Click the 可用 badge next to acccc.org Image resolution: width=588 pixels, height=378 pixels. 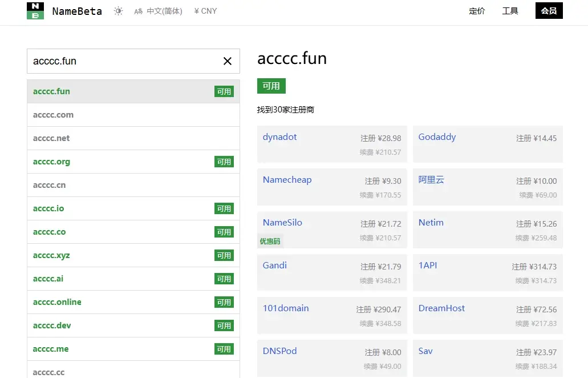coord(224,162)
